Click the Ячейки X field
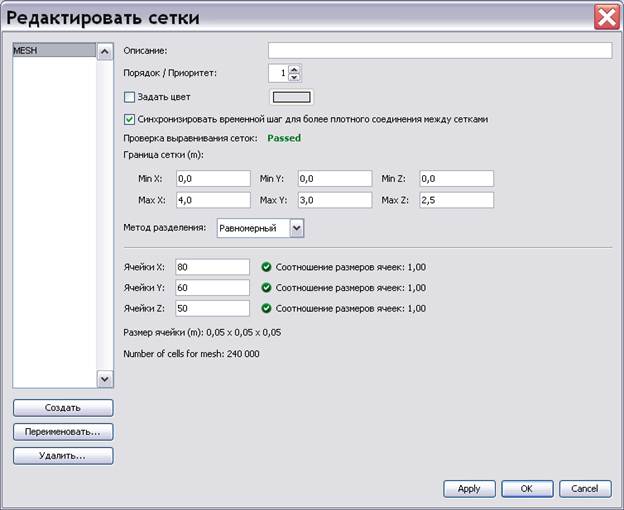 click(213, 267)
